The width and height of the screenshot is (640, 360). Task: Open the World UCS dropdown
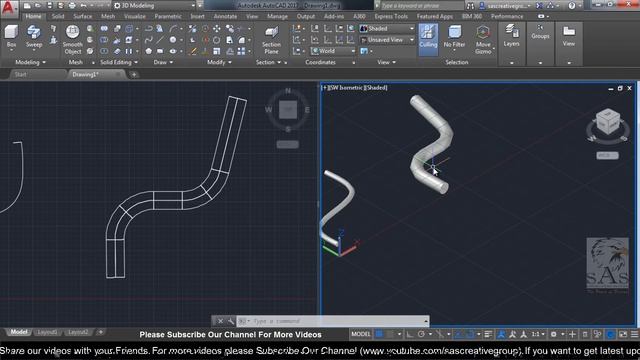tap(333, 51)
